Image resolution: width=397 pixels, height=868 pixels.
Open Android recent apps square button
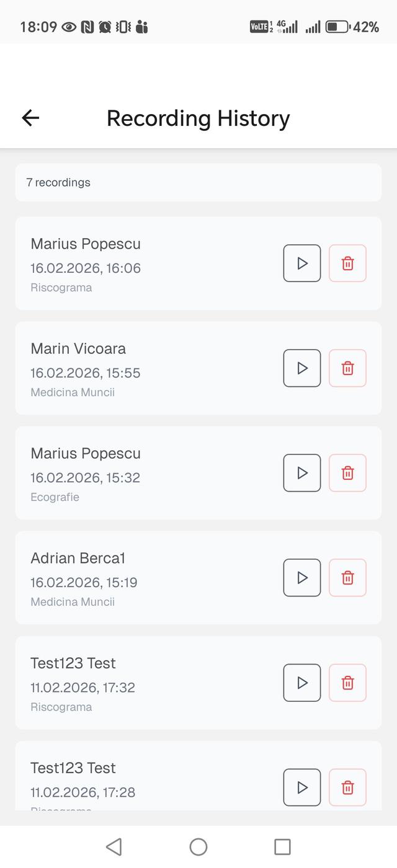point(282,847)
